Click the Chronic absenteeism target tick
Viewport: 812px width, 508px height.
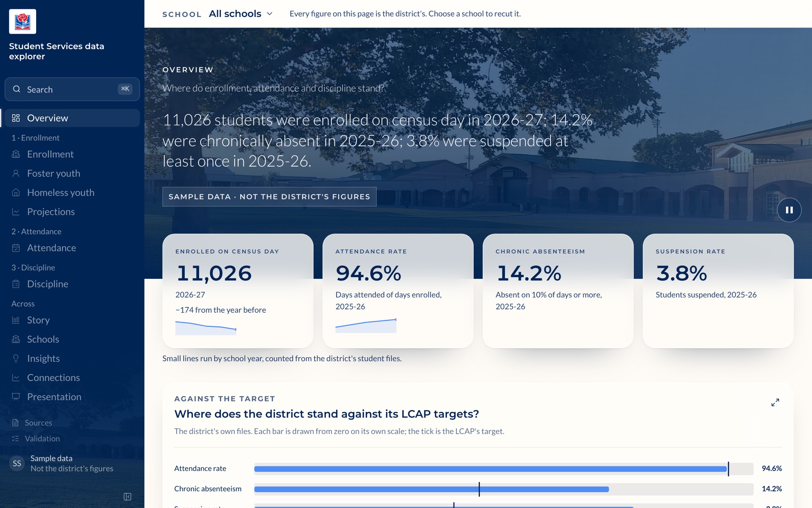coord(479,489)
